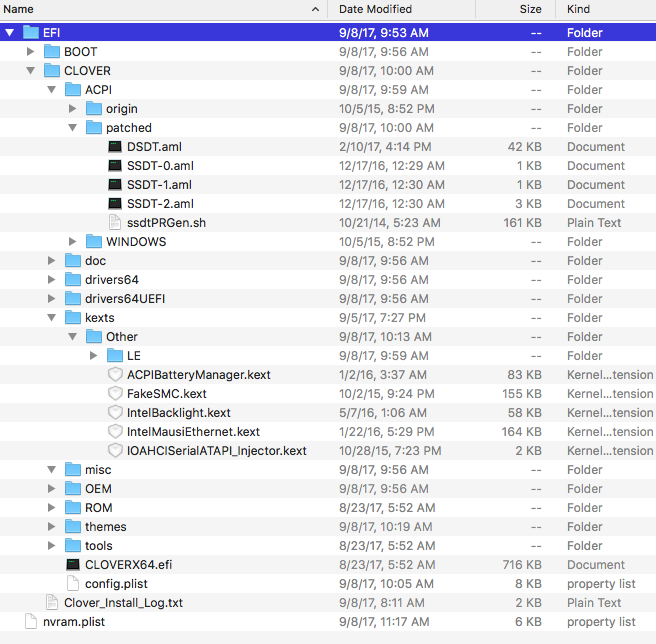Click the EFI folder icon
The height and width of the screenshot is (644, 656).
[31, 32]
